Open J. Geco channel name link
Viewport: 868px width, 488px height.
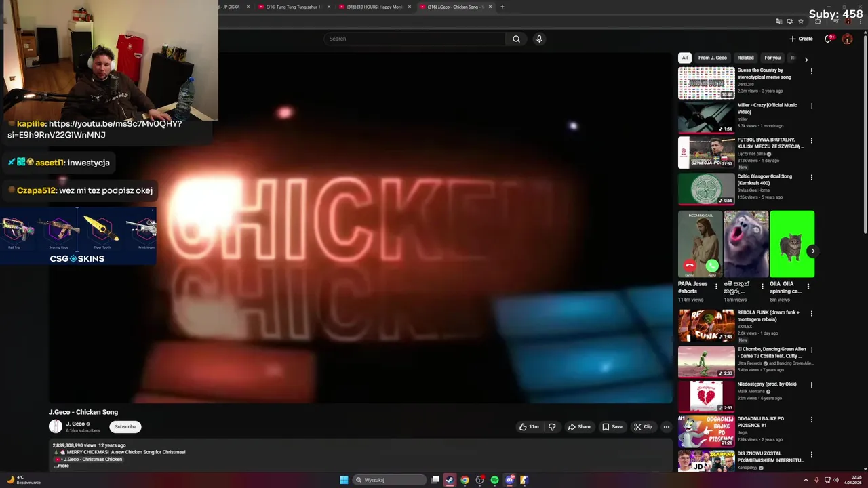[x=75, y=424]
